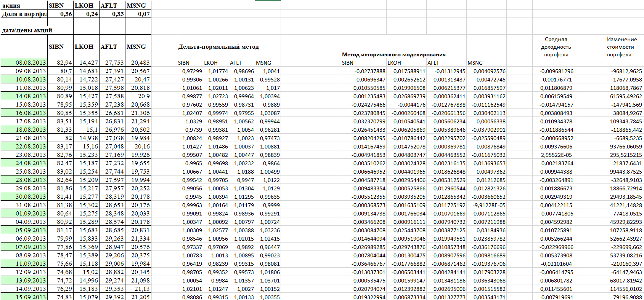
Task: Select the date cell 25.08.2013
Action: point(24,171)
